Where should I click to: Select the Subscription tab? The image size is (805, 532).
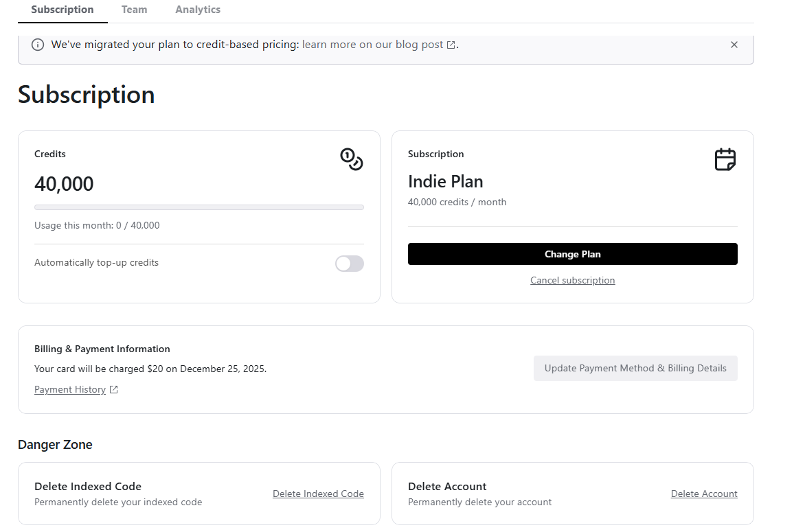pos(62,10)
